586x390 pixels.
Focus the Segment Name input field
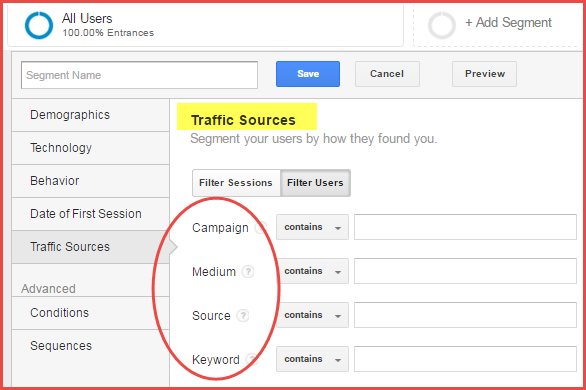[x=139, y=75]
